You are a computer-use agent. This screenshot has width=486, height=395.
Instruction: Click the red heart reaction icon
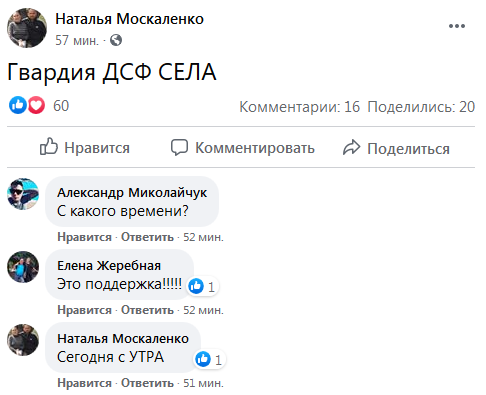coord(36,105)
